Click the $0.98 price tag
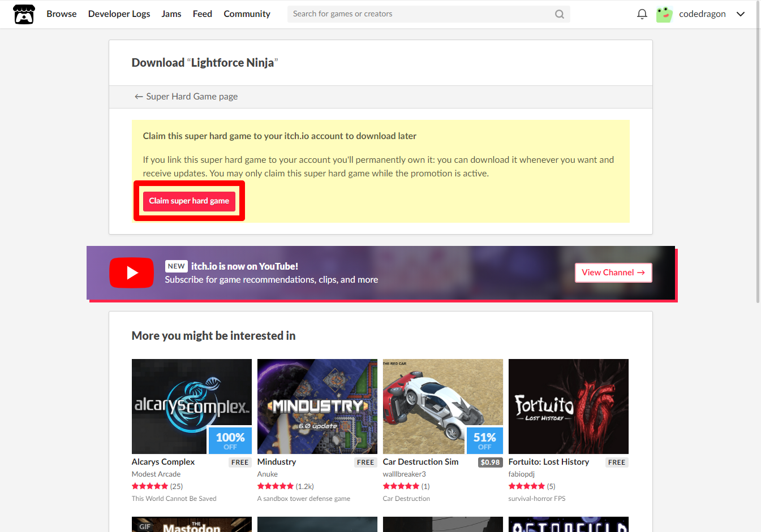 click(x=490, y=462)
